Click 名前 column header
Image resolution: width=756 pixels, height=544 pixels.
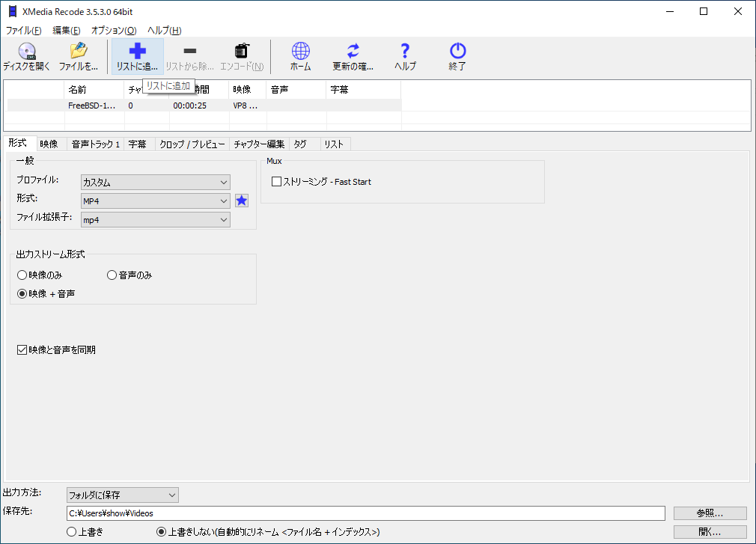(x=94, y=90)
